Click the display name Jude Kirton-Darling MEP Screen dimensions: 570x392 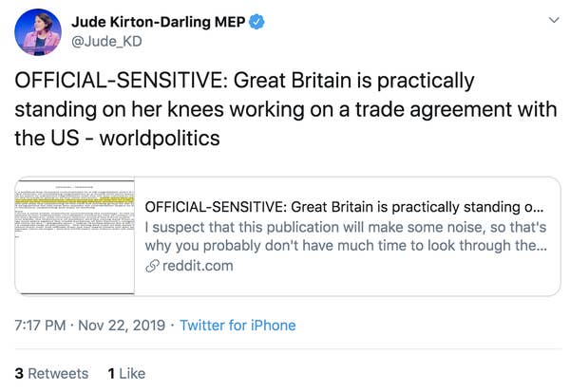click(157, 19)
